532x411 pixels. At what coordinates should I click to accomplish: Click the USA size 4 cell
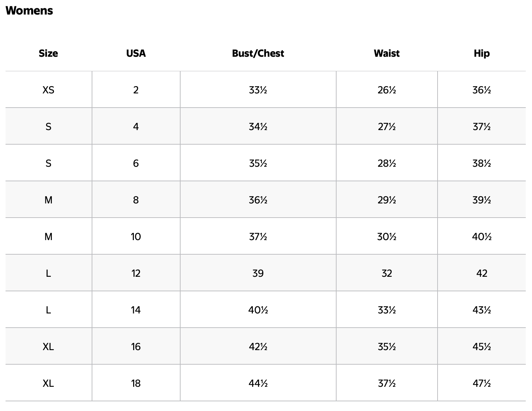click(136, 127)
